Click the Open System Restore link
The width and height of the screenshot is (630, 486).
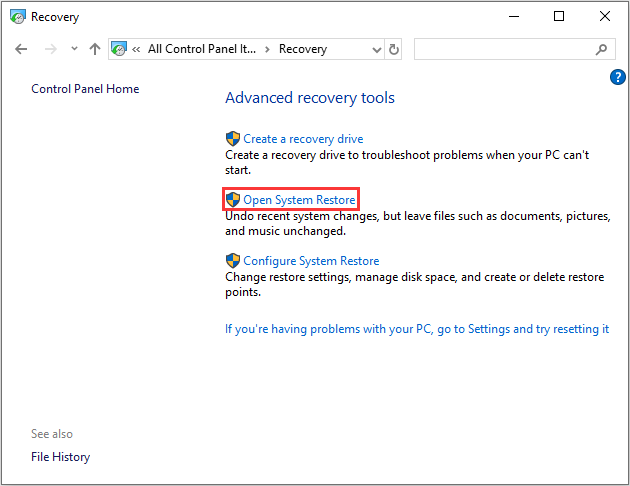click(x=299, y=200)
